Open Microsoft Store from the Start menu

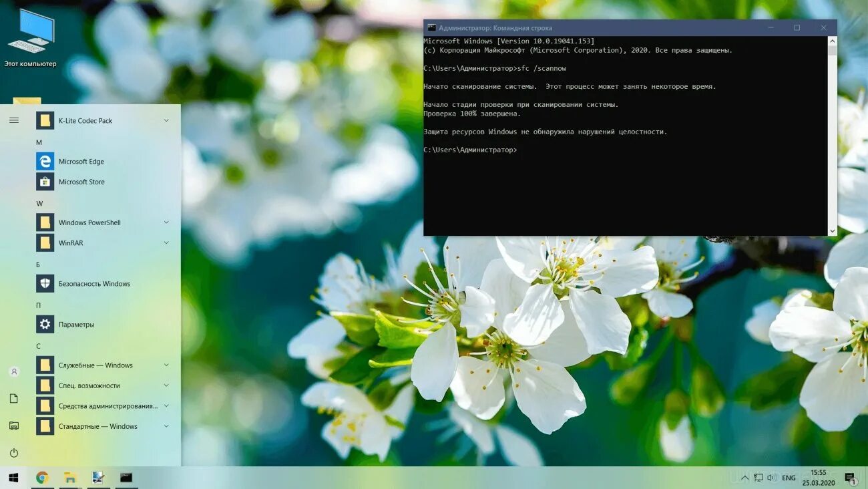click(x=81, y=181)
